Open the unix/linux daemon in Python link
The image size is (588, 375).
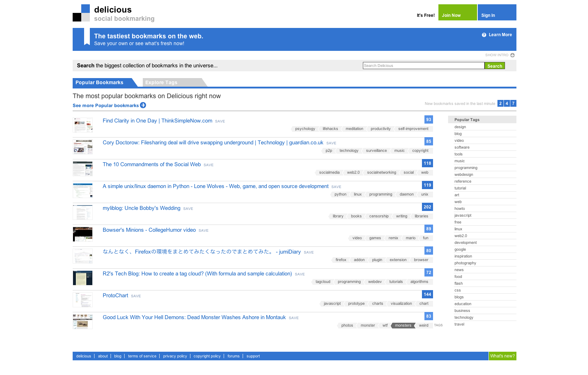[x=215, y=186]
